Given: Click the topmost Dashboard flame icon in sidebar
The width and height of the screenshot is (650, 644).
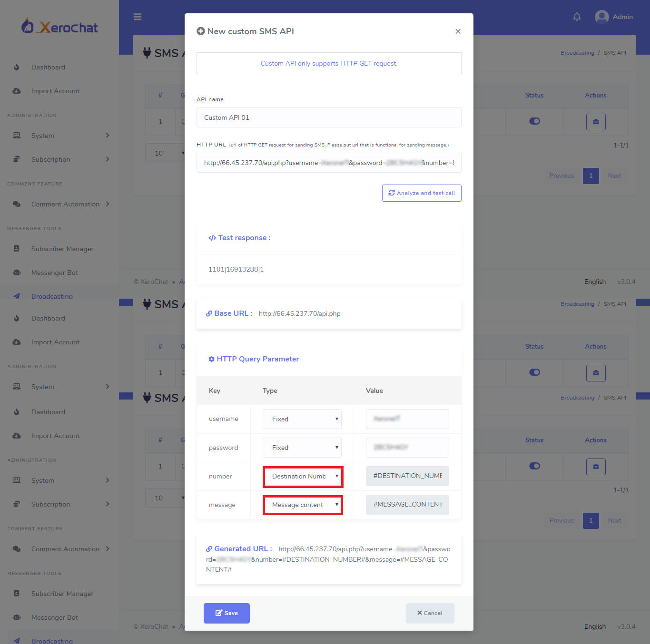Looking at the screenshot, I should (17, 67).
